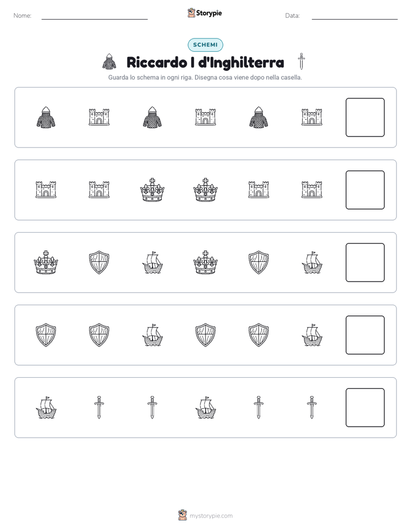Click the empty answer box in row one
Viewport: 411px width, 532px height.
click(x=365, y=117)
